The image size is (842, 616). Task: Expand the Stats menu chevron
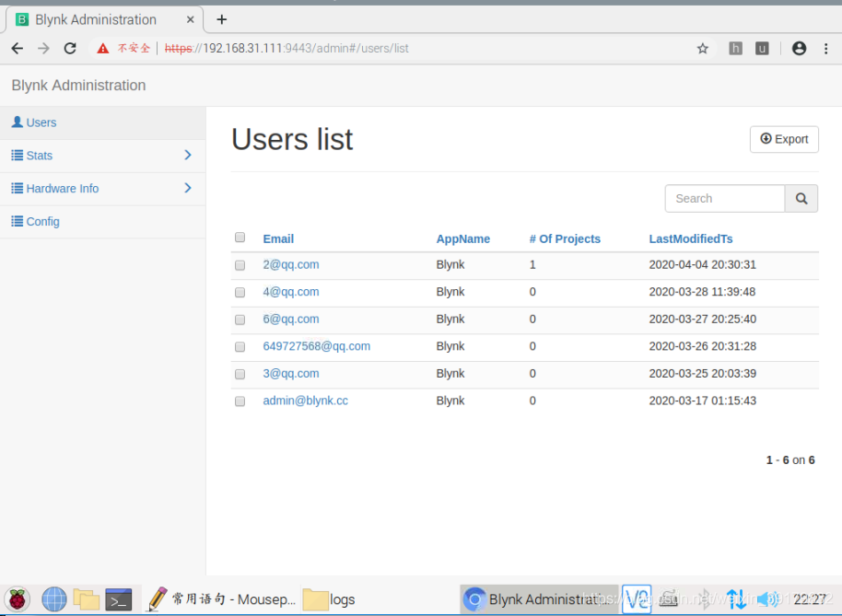pyautogui.click(x=188, y=155)
